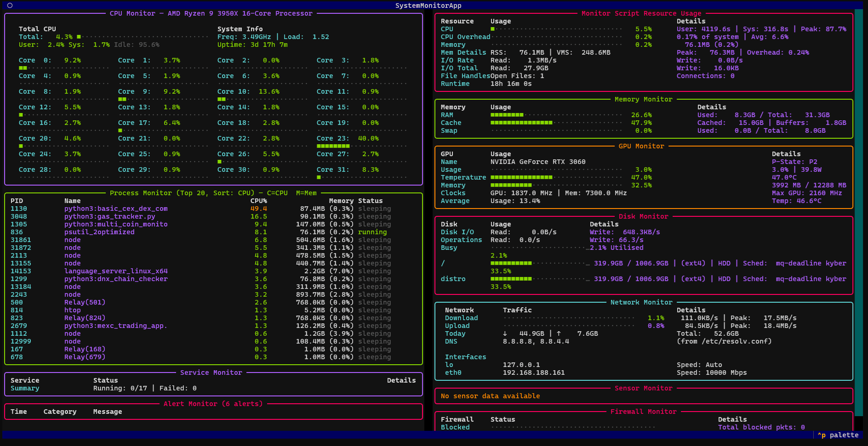Screen dimensions: 868x446
Task: Click the Download traffic row
Action: pos(644,318)
